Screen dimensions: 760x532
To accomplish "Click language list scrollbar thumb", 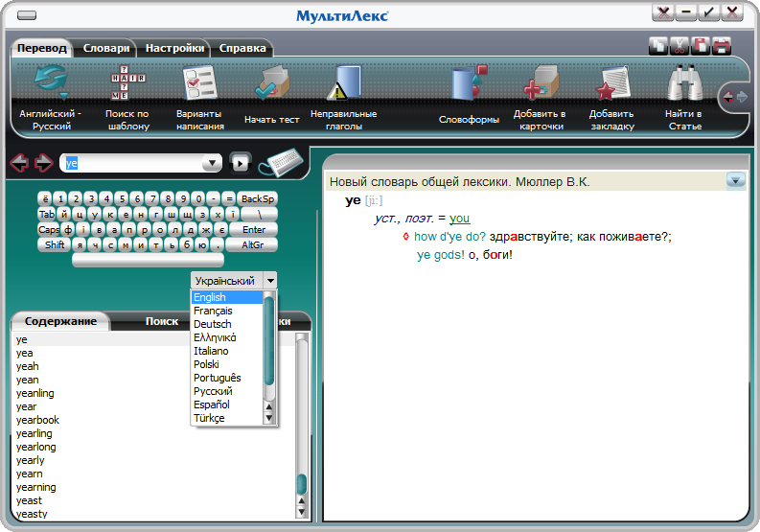I will 269,341.
